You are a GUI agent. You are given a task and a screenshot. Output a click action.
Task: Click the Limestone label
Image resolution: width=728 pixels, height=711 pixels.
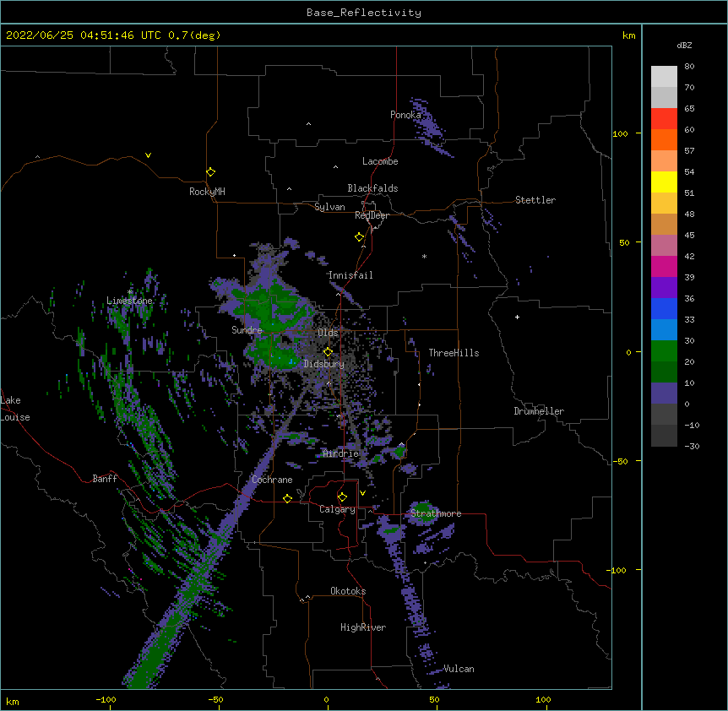[129, 301]
